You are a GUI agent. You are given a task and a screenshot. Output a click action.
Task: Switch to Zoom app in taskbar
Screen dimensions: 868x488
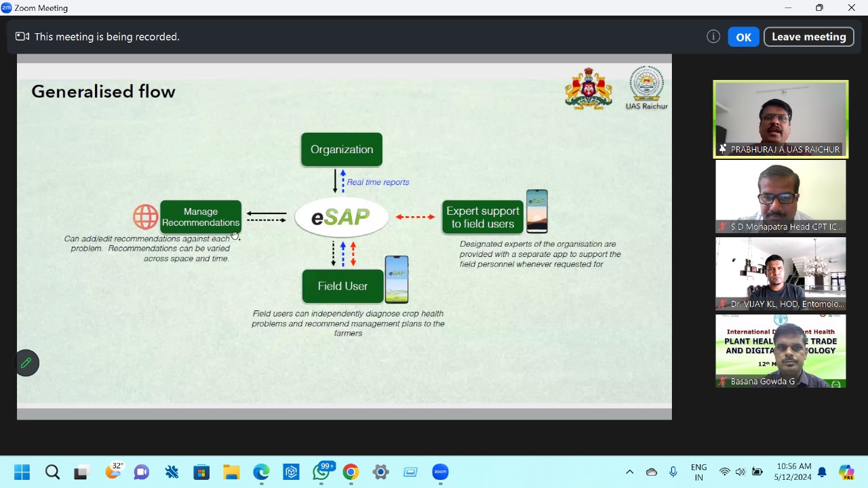[440, 472]
